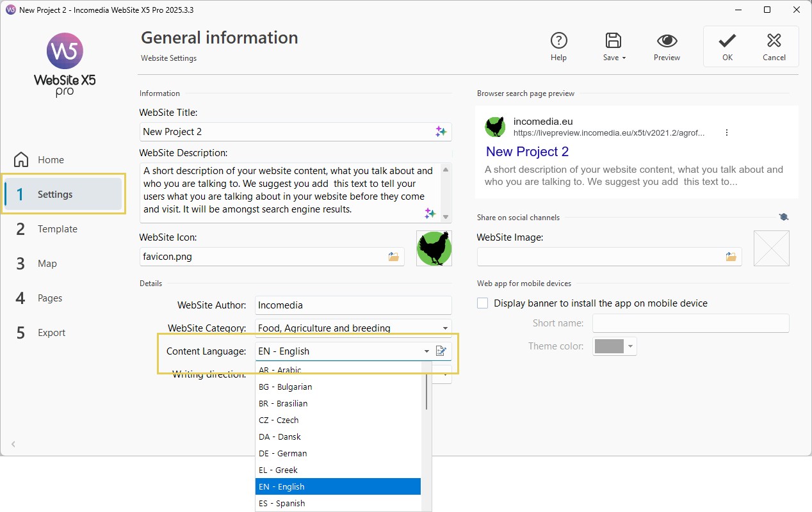Click the Cancel X button
Screen dimensions: 812x512
click(x=774, y=47)
